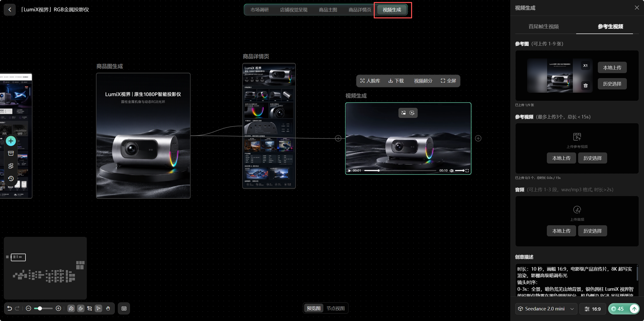Switch to 节点视图 view

pyautogui.click(x=336, y=308)
